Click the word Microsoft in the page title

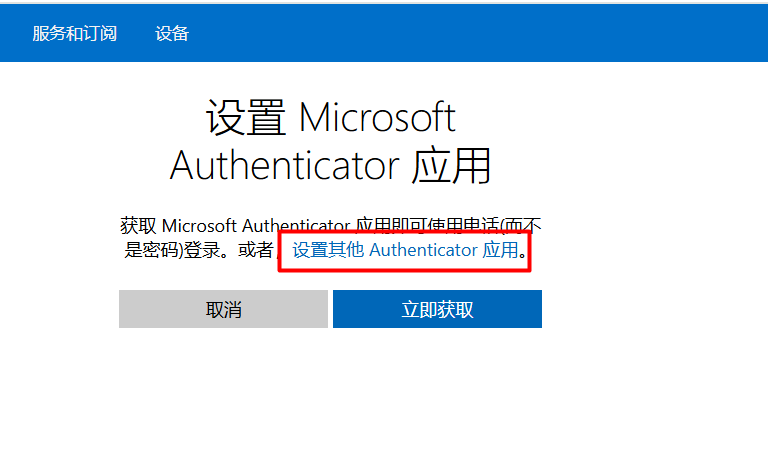point(377,117)
